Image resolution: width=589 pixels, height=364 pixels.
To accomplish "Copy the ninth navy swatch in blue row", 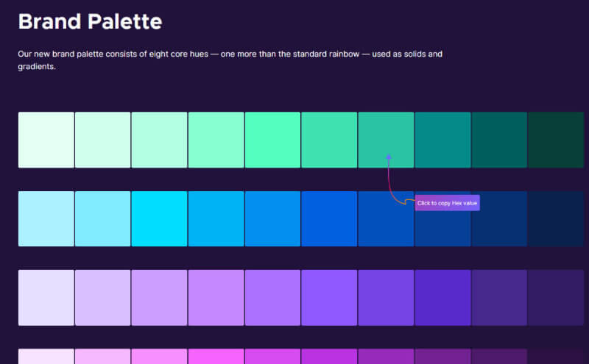I will 500,219.
